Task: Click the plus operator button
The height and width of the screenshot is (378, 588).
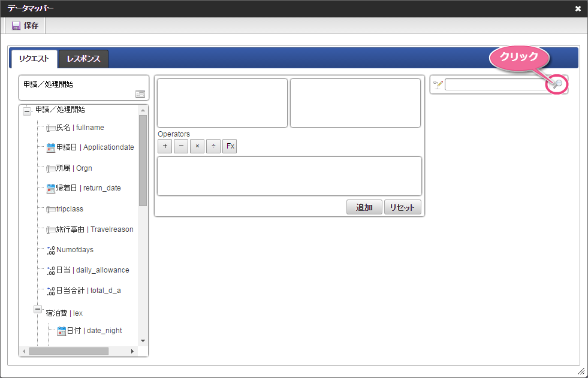Action: (x=165, y=146)
